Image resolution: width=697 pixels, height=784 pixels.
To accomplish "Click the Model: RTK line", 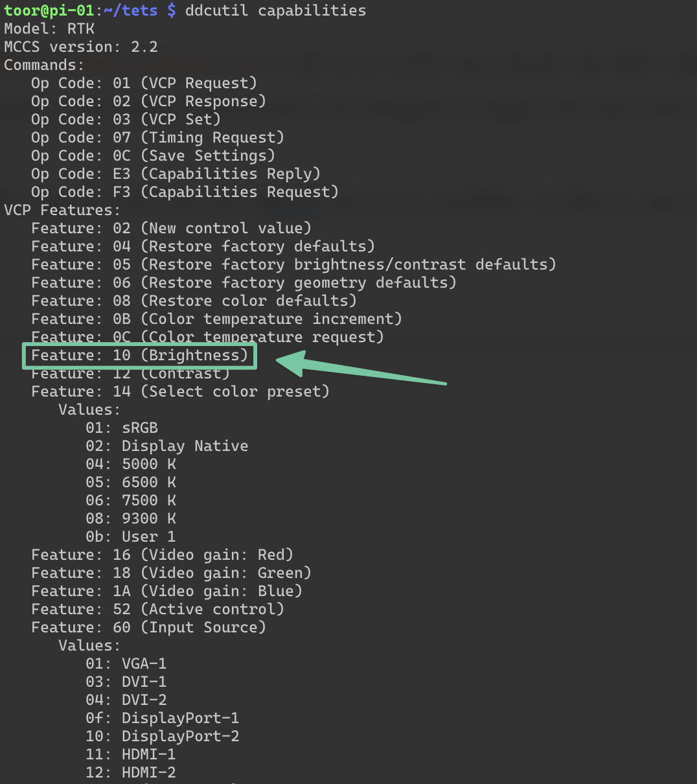I will point(49,29).
